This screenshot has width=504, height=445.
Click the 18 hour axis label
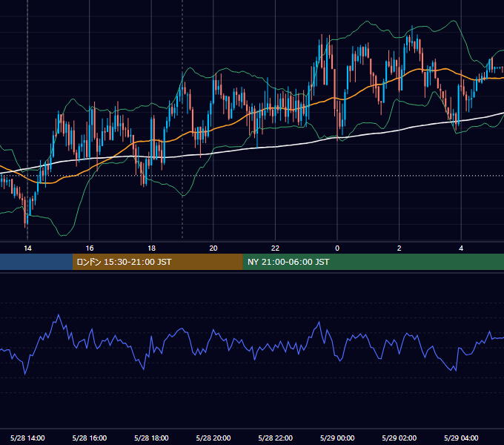[151, 248]
